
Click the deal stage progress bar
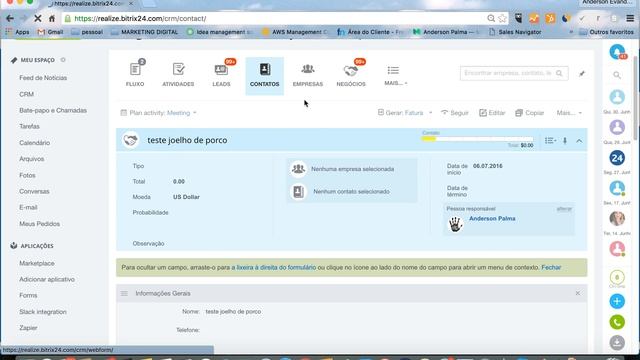(x=477, y=139)
